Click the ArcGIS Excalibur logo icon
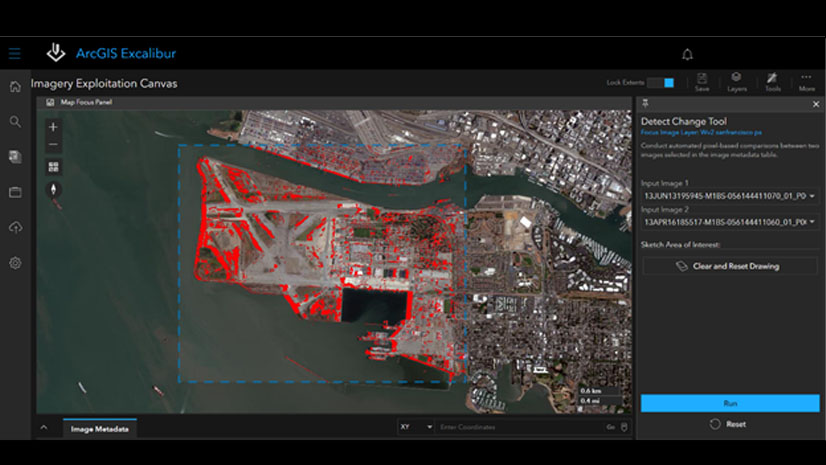826x465 pixels. coord(56,53)
